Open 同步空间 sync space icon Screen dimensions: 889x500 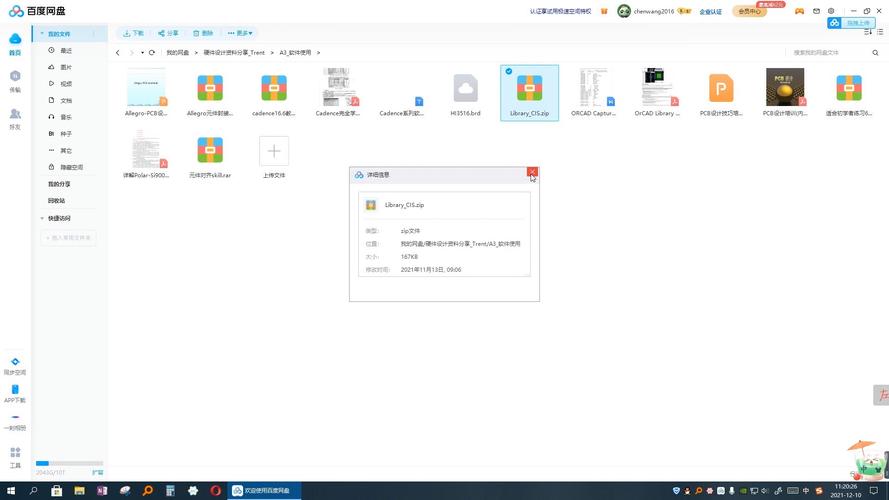(x=15, y=363)
